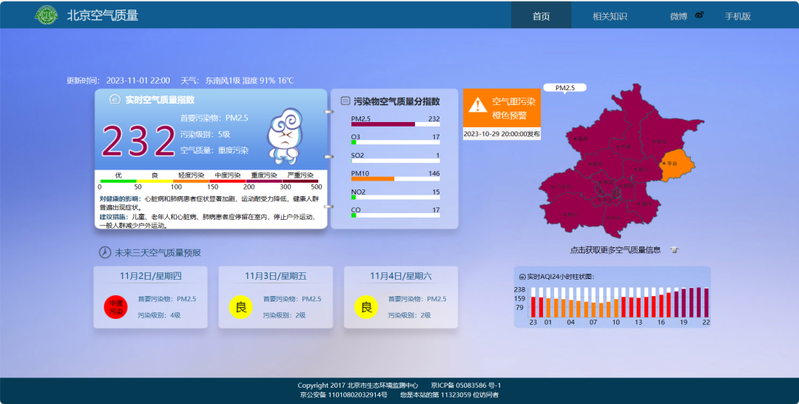Click the red 中度污染 scale segment

[228, 181]
